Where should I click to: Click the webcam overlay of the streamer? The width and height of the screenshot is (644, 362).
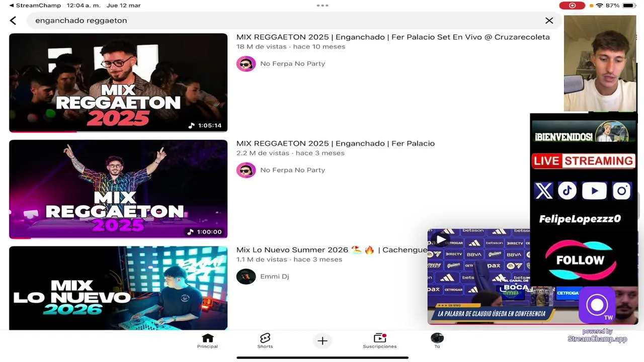pos(600,63)
